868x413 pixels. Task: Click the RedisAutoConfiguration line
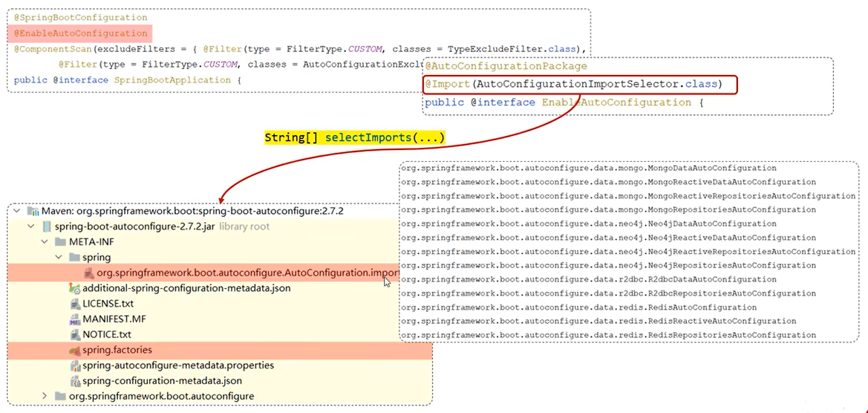coord(579,307)
